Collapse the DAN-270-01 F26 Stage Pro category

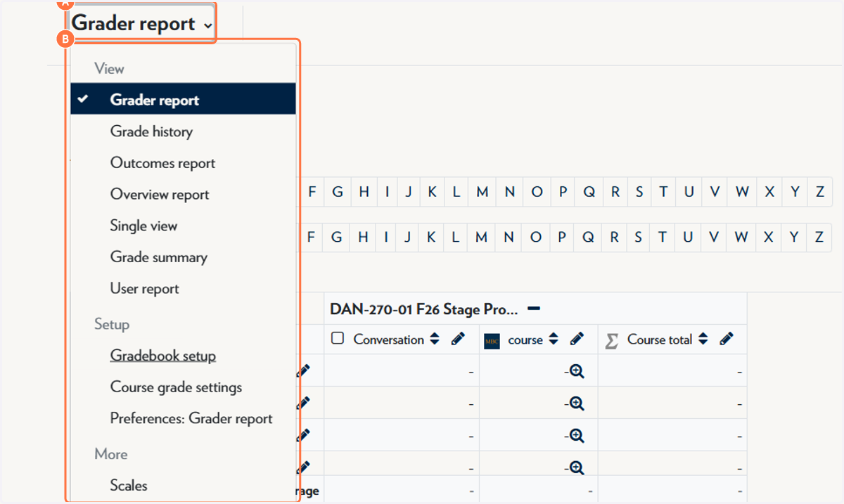534,309
